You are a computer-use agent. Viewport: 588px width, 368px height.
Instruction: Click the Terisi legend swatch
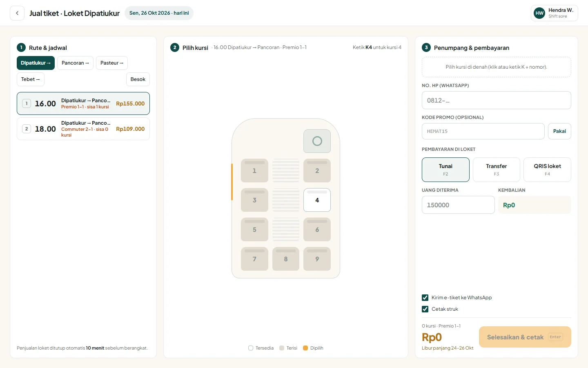(282, 348)
